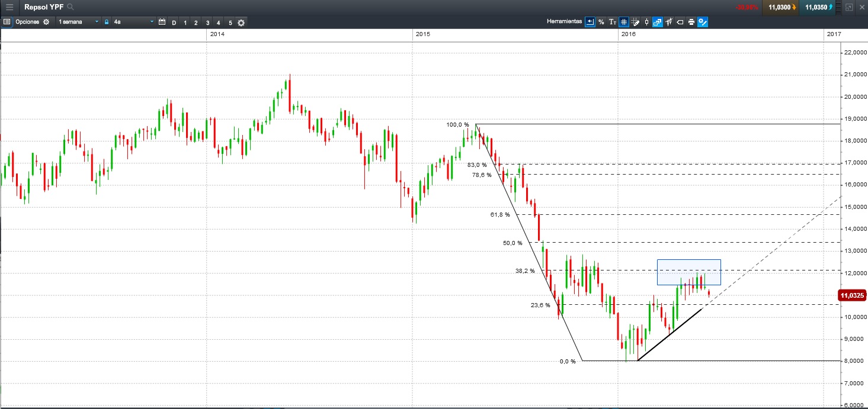The height and width of the screenshot is (409, 868).
Task: Select the D preset button
Action: click(174, 22)
